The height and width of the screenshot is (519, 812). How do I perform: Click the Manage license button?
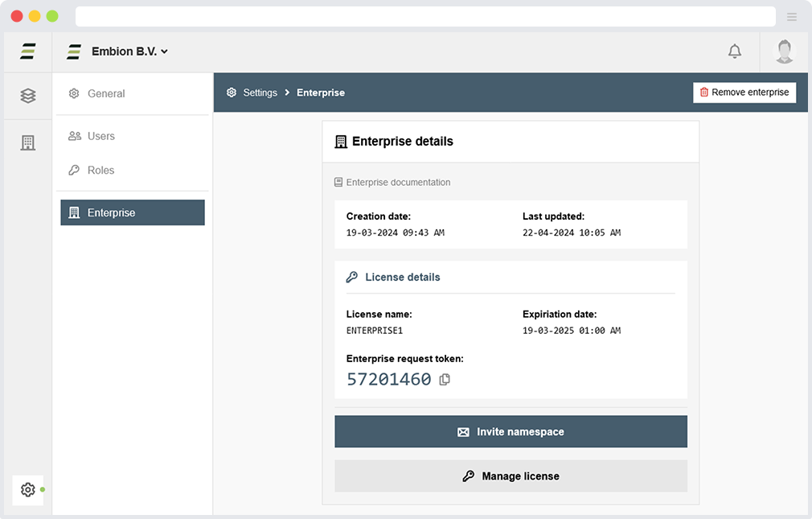tap(511, 476)
